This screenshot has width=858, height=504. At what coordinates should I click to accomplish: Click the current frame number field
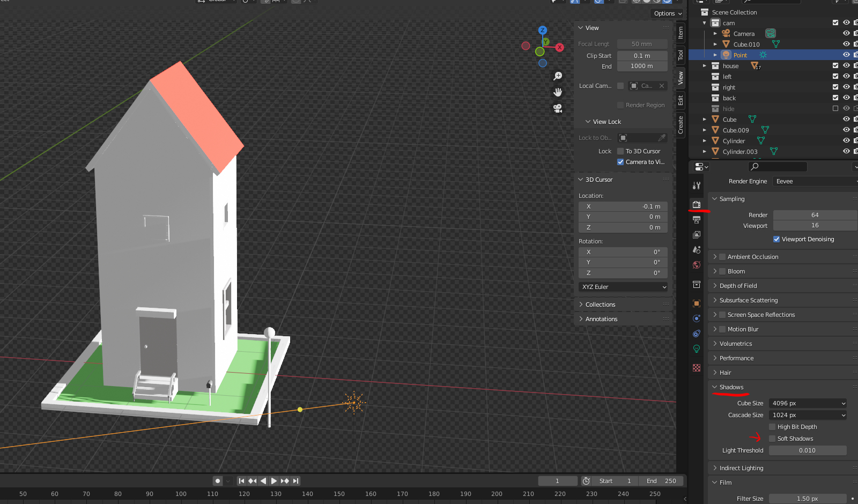558,481
